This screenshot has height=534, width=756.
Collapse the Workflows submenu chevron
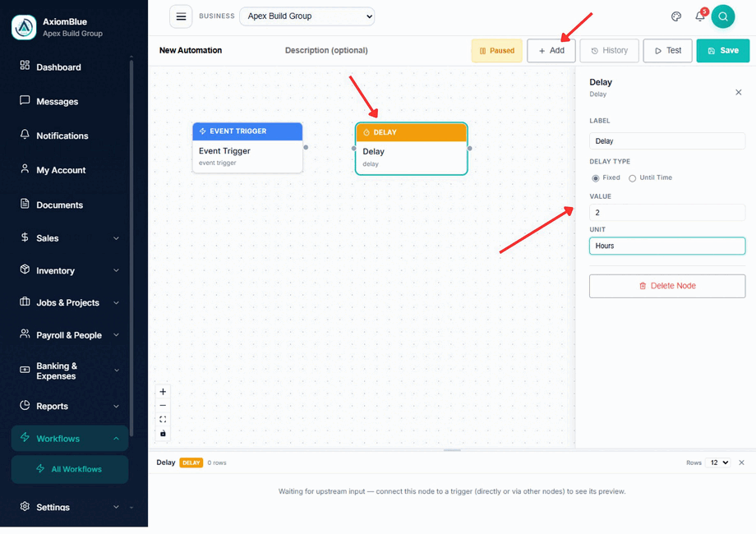coord(116,439)
